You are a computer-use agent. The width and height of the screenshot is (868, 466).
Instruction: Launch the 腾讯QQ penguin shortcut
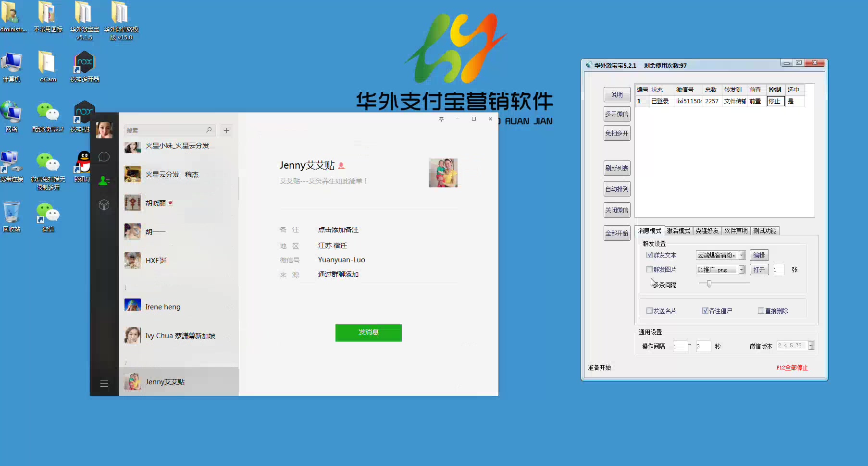click(x=83, y=167)
